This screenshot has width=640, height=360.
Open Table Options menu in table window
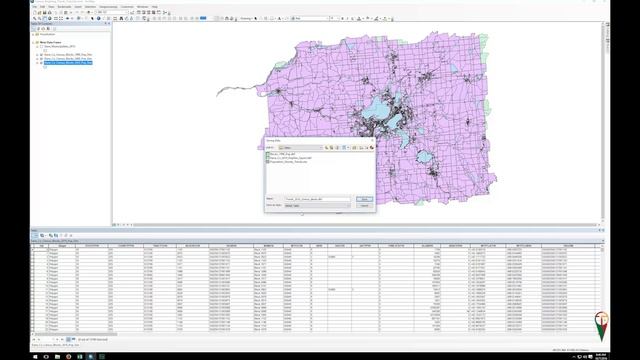coord(35,236)
